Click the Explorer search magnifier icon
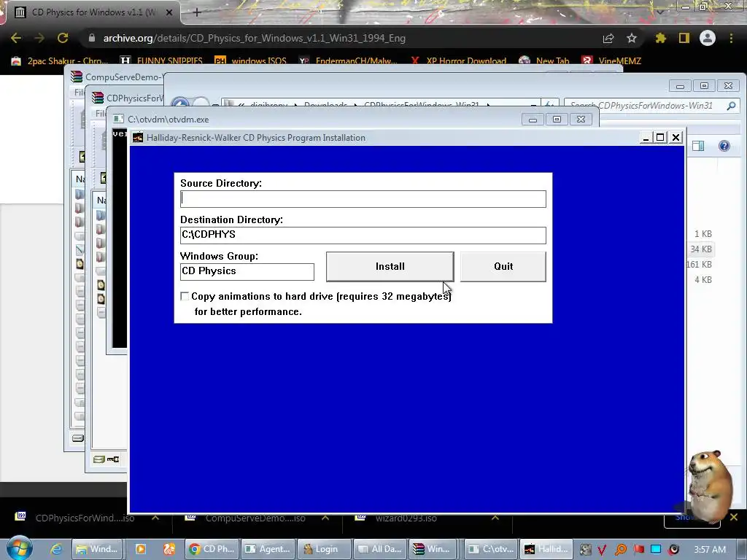The height and width of the screenshot is (560, 747). (731, 106)
